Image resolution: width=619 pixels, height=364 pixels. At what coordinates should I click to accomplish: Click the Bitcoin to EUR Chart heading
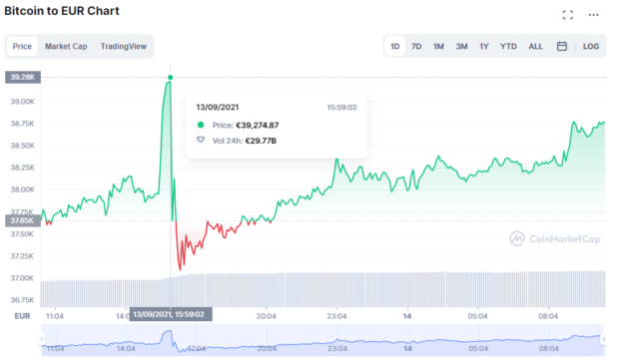(x=62, y=11)
